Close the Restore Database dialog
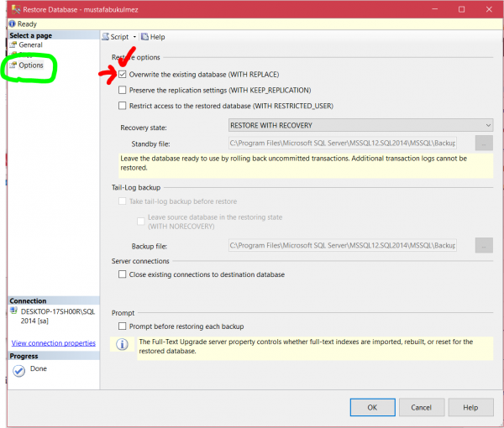This screenshot has height=428, width=504. (489, 9)
